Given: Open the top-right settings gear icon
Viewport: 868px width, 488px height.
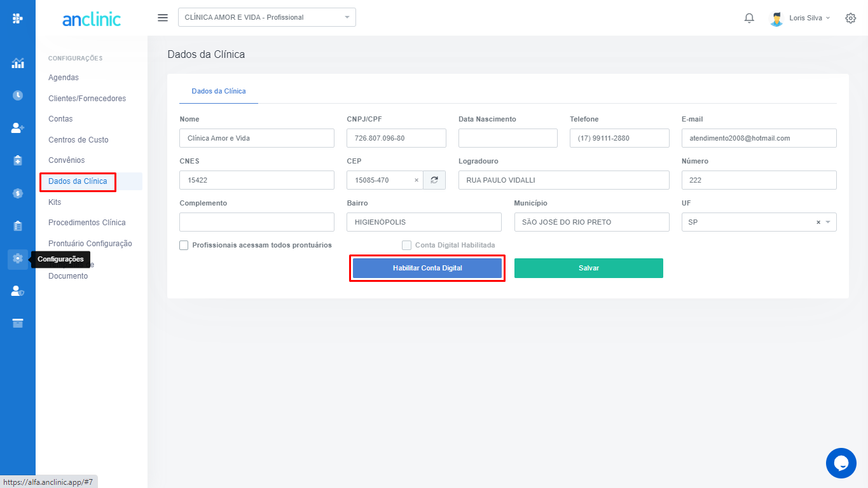Looking at the screenshot, I should (851, 18).
